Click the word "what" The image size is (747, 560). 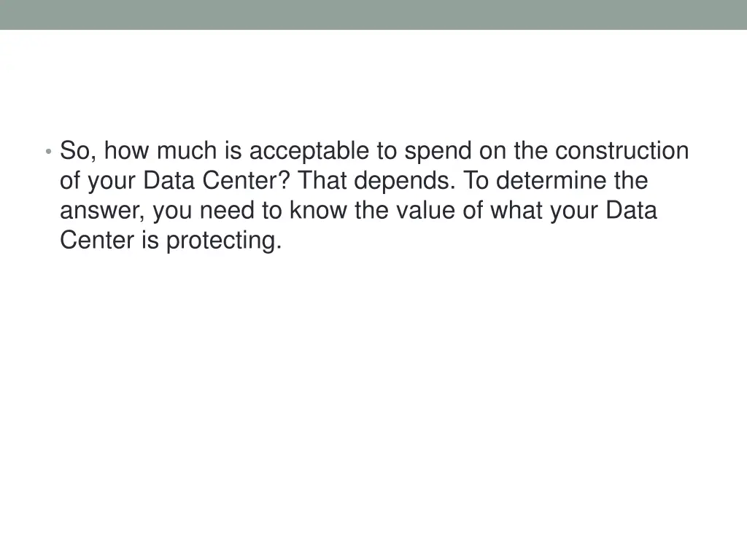516,211
